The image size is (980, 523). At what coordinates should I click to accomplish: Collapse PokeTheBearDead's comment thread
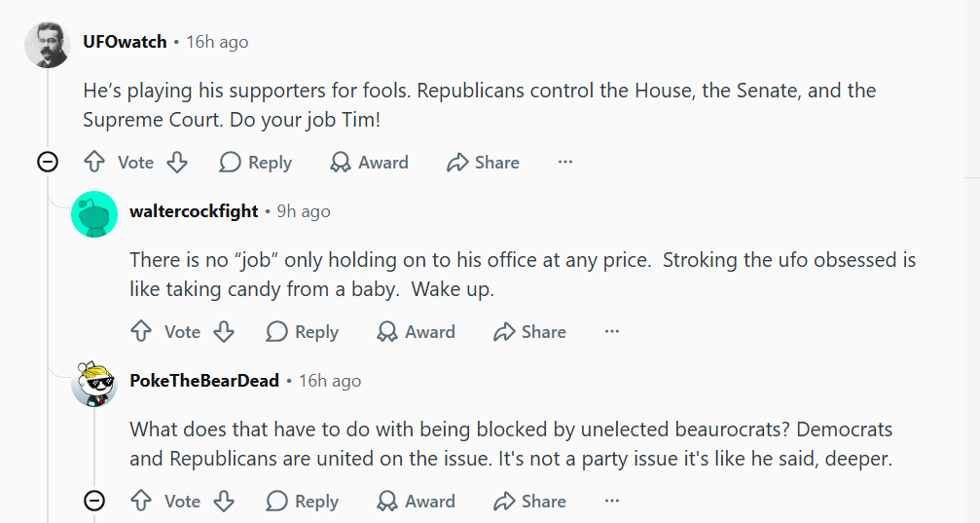tap(94, 501)
